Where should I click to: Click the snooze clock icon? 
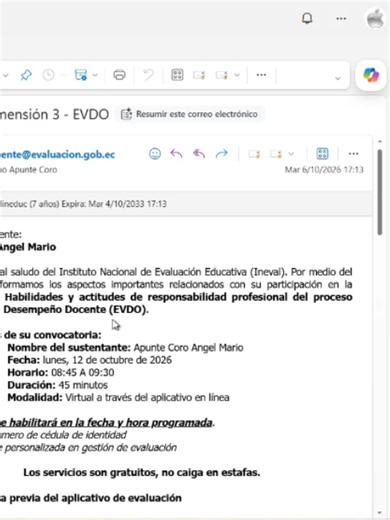pyautogui.click(x=48, y=75)
